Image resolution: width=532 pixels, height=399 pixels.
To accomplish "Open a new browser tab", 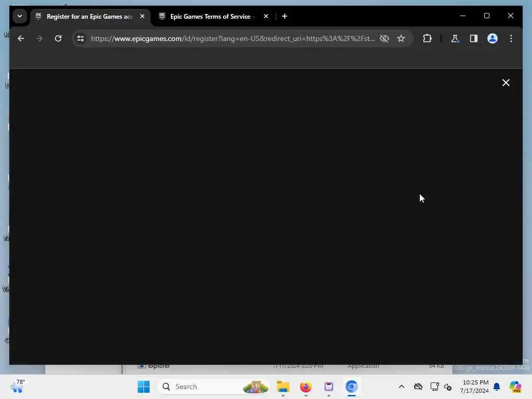I will (x=285, y=16).
